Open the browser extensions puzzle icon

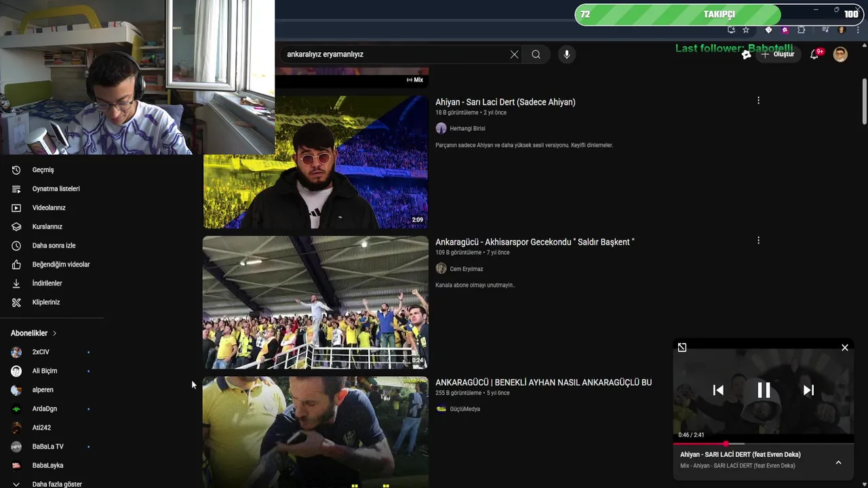801,30
